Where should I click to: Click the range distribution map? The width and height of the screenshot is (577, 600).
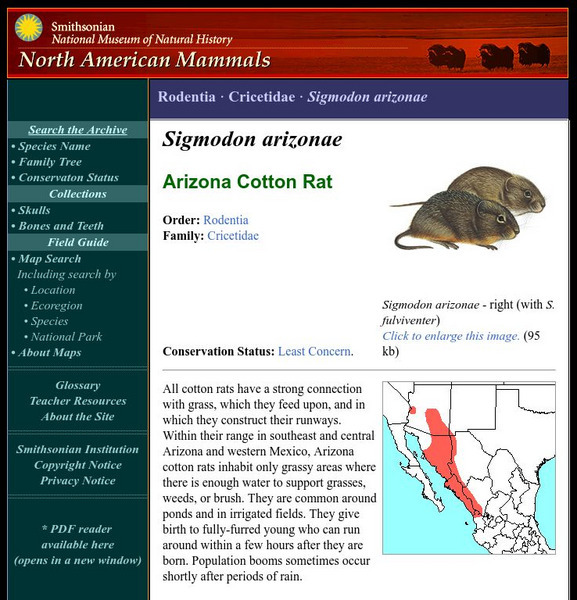click(x=469, y=468)
